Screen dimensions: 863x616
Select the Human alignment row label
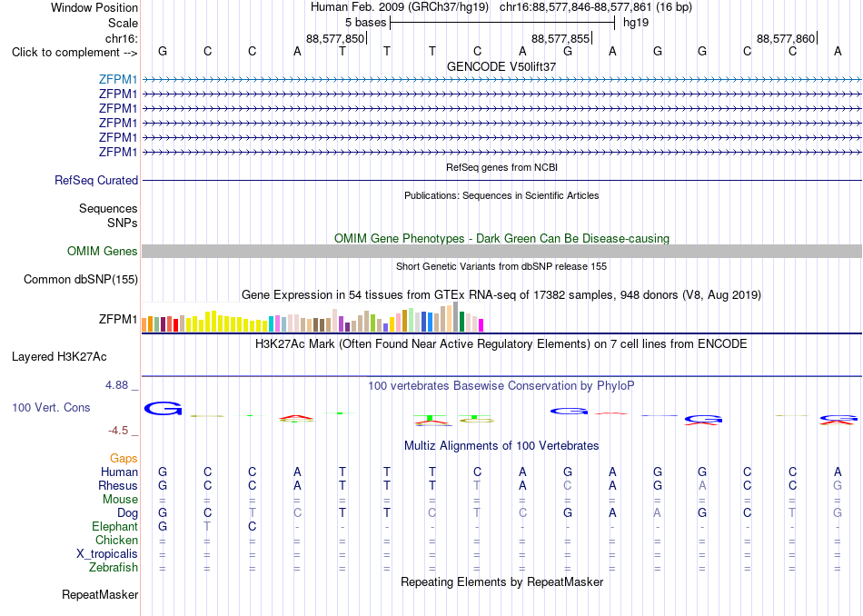point(119,472)
